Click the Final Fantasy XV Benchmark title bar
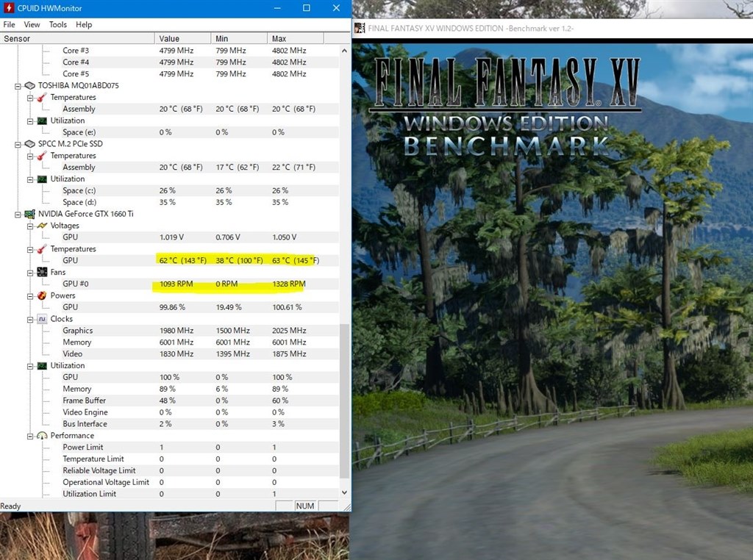This screenshot has height=560, width=753. 552,29
